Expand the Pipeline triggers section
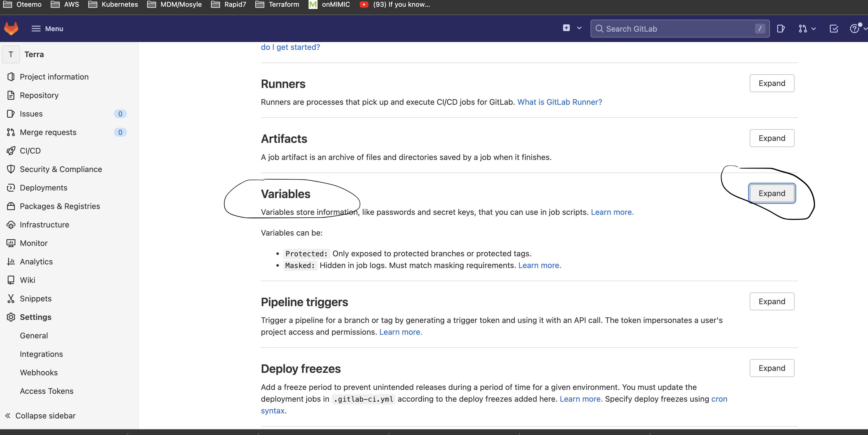The height and width of the screenshot is (435, 868). click(x=772, y=301)
